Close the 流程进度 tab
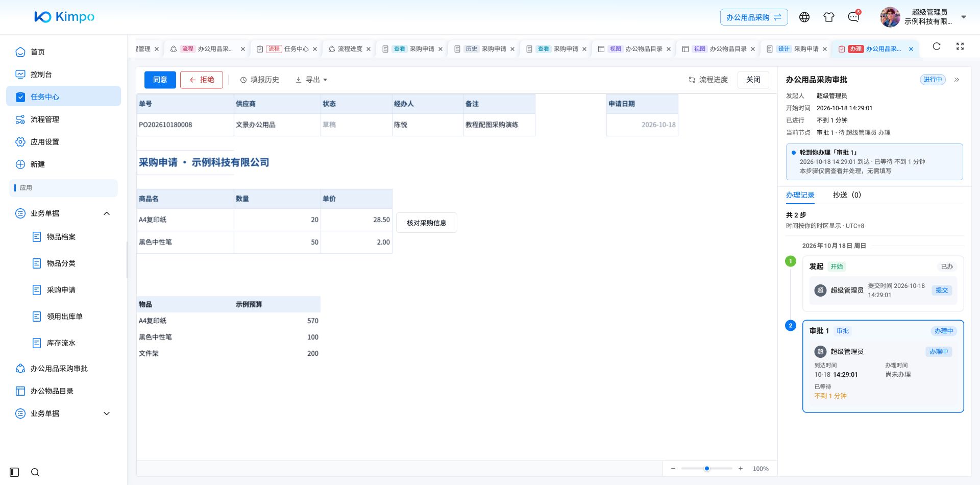980x485 pixels. click(x=369, y=49)
